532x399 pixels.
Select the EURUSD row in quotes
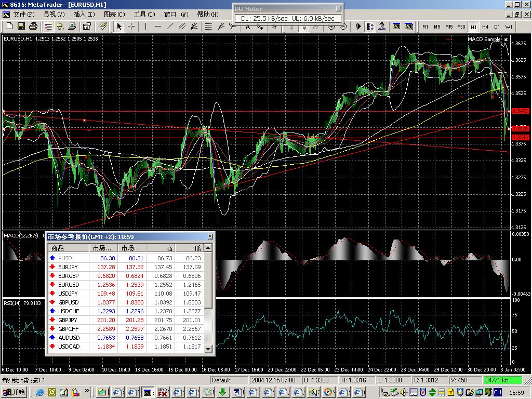pyautogui.click(x=126, y=285)
